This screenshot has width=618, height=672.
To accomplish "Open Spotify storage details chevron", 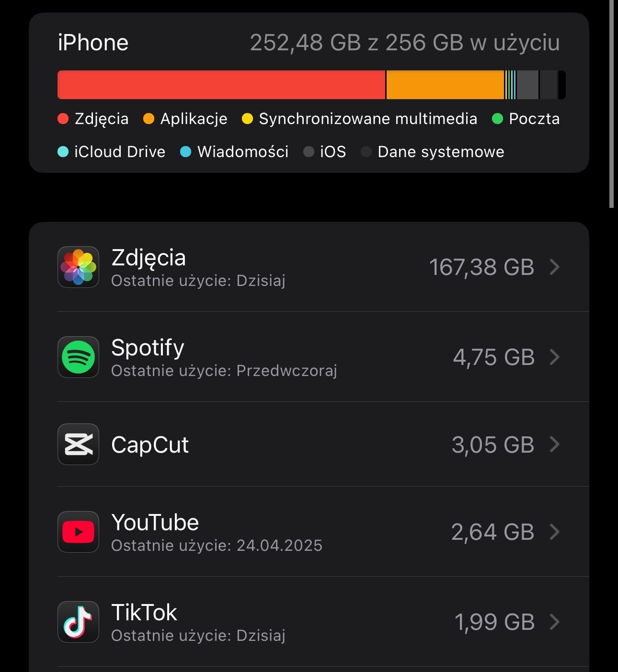I will 555,357.
